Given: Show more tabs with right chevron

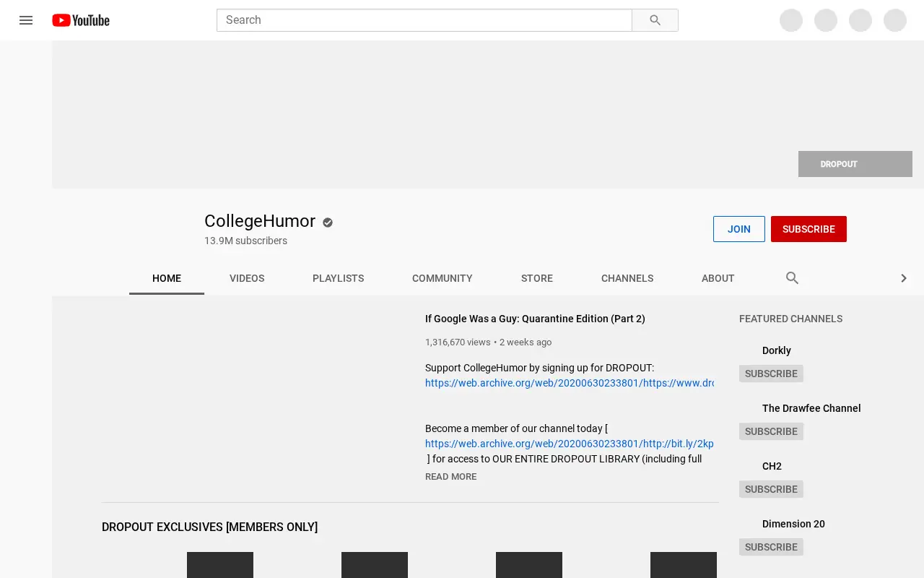Looking at the screenshot, I should tap(904, 278).
